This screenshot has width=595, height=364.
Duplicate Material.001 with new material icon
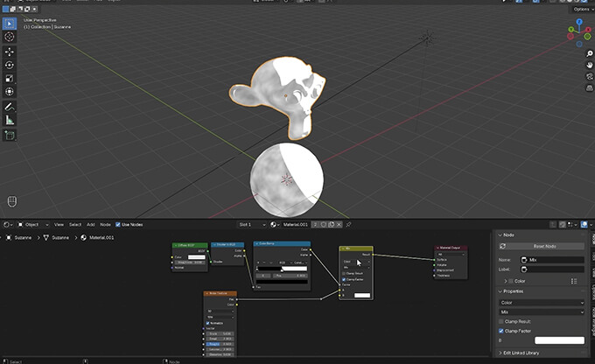(332, 225)
